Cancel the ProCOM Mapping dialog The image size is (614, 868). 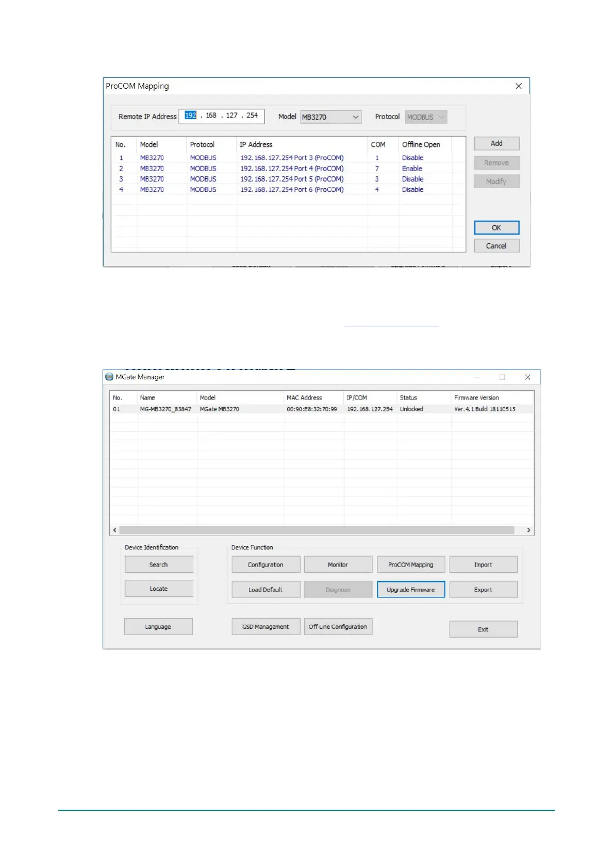[496, 246]
